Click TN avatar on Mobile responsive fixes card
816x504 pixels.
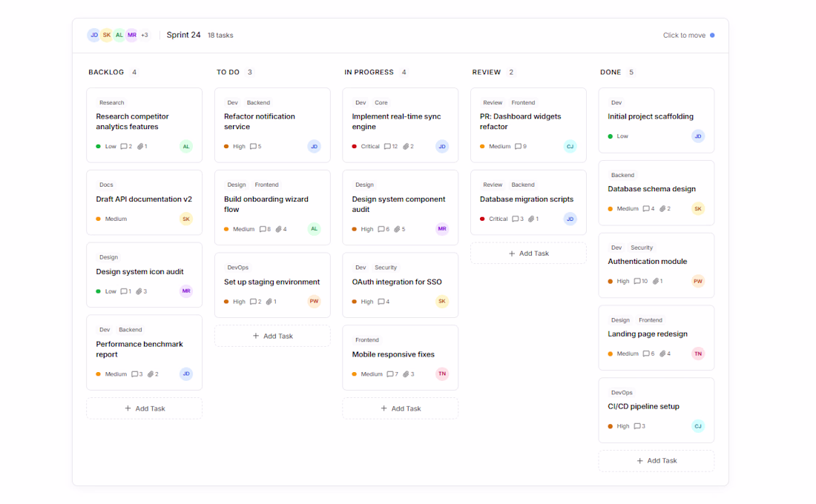(442, 374)
